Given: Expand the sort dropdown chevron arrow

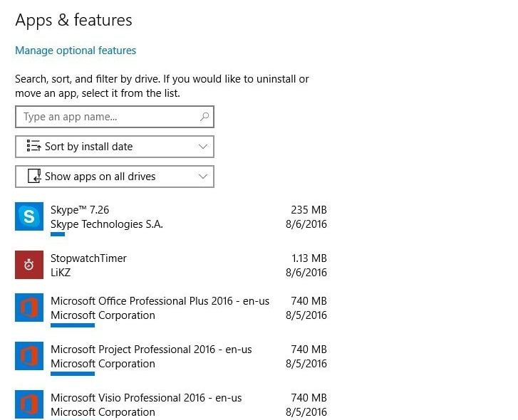Looking at the screenshot, I should point(203,147).
